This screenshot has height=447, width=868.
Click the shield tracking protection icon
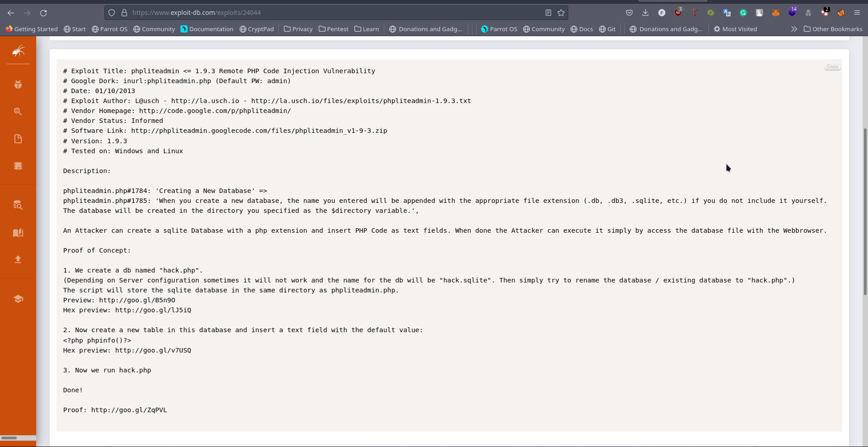coord(112,13)
